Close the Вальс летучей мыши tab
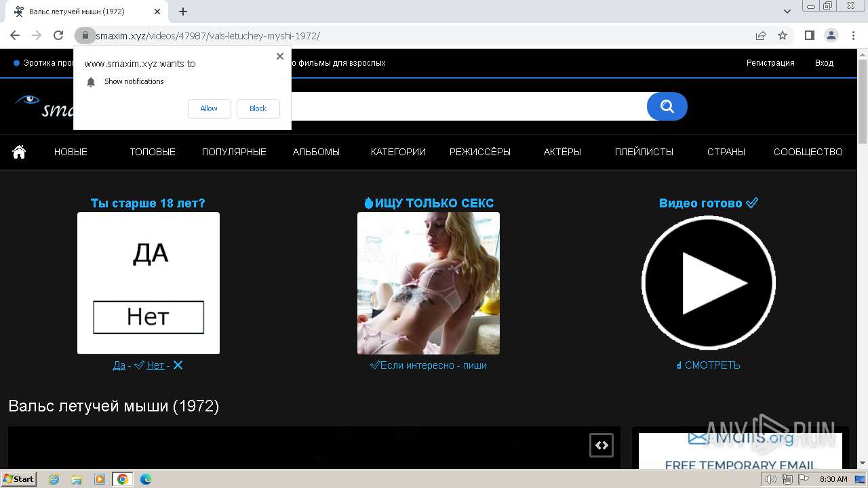The height and width of the screenshot is (488, 868). point(157,12)
